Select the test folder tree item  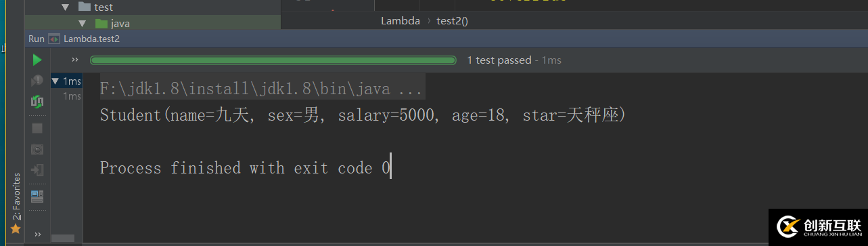95,7
